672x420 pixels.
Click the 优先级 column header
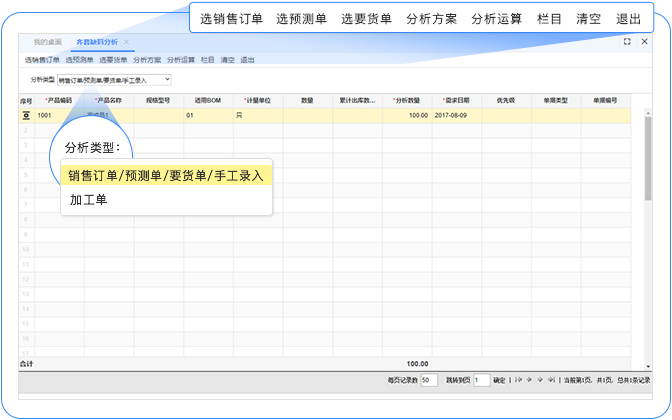pyautogui.click(x=507, y=100)
